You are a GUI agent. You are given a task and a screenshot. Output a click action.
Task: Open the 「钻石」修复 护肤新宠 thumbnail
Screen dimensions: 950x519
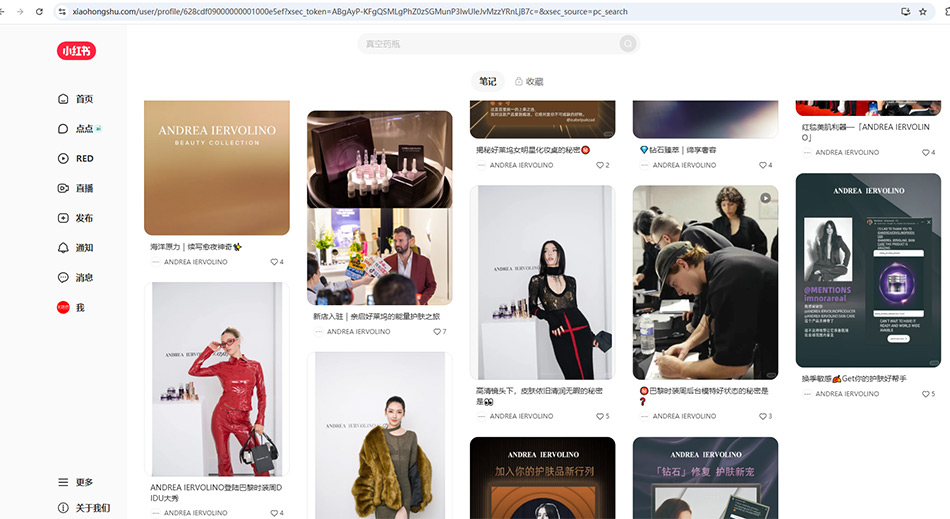pos(706,478)
